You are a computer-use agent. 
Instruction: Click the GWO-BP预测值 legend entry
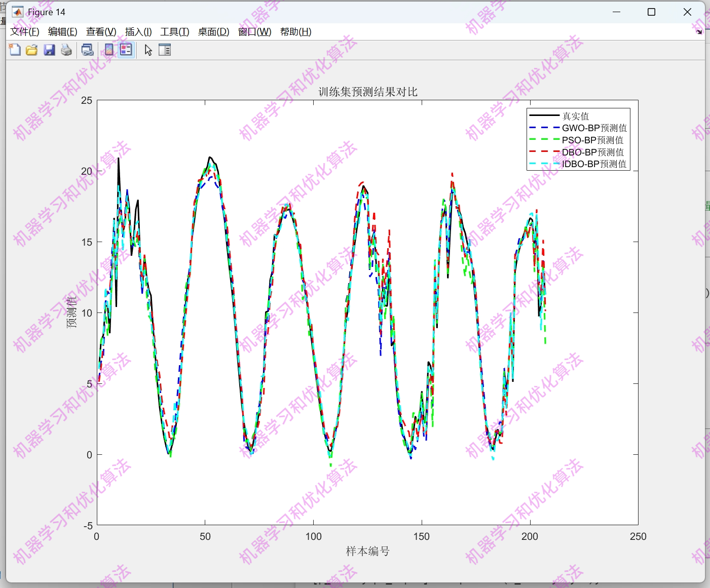coord(594,128)
